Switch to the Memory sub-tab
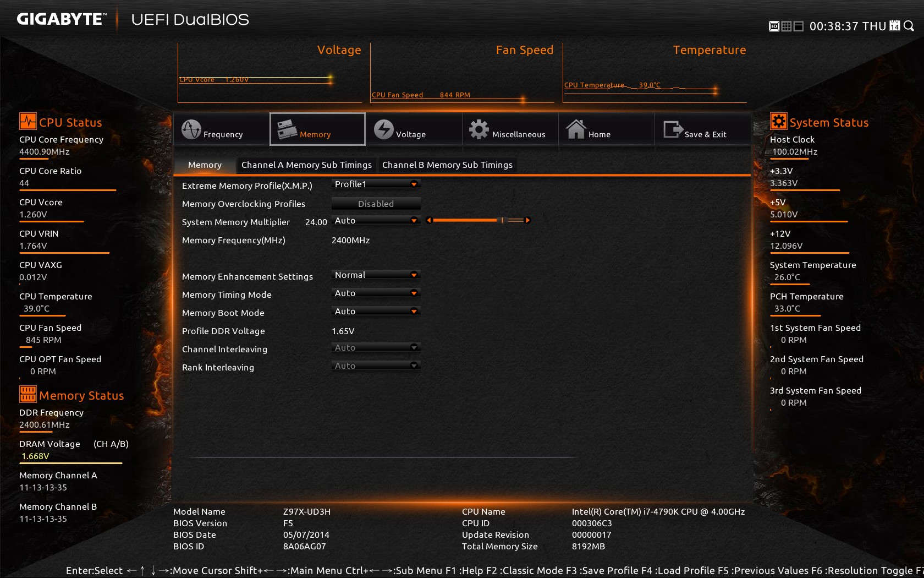 coord(205,165)
